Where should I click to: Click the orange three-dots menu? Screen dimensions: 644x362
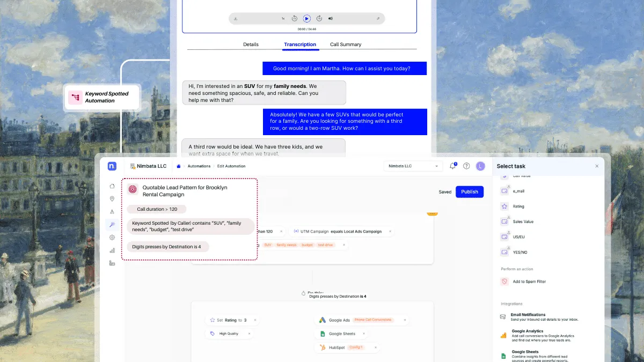pos(432,213)
